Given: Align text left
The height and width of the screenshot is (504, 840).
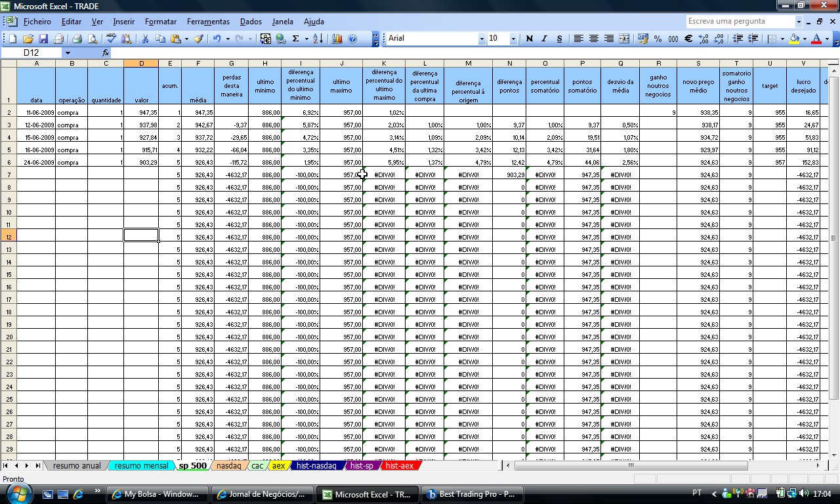Looking at the screenshot, I should tap(578, 39).
